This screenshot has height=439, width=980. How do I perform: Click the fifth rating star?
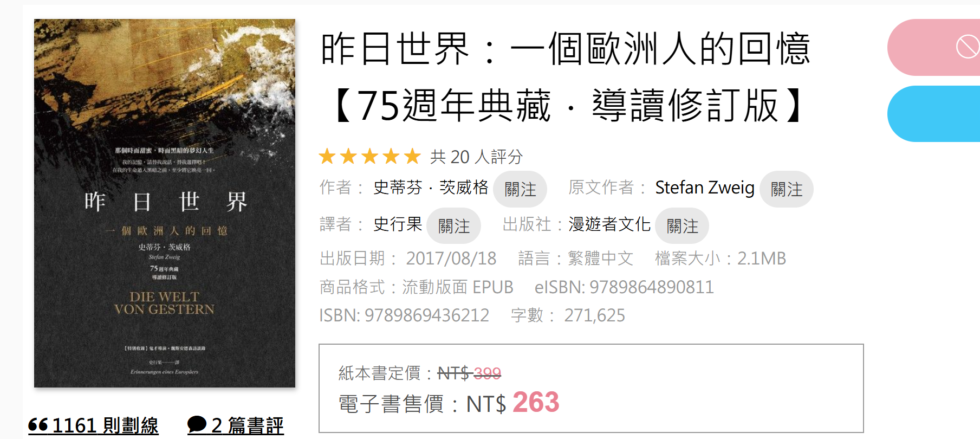(x=413, y=157)
